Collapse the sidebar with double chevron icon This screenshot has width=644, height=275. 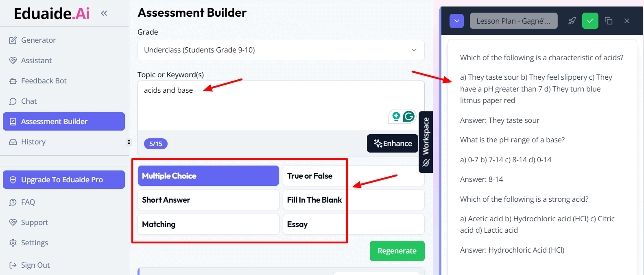[x=104, y=13]
